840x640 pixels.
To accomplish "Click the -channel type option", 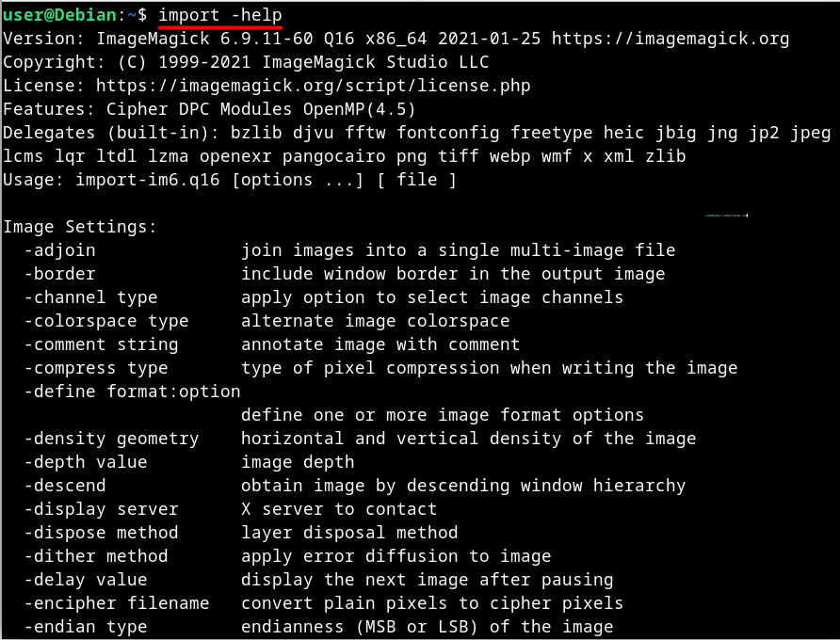I will (x=91, y=297).
